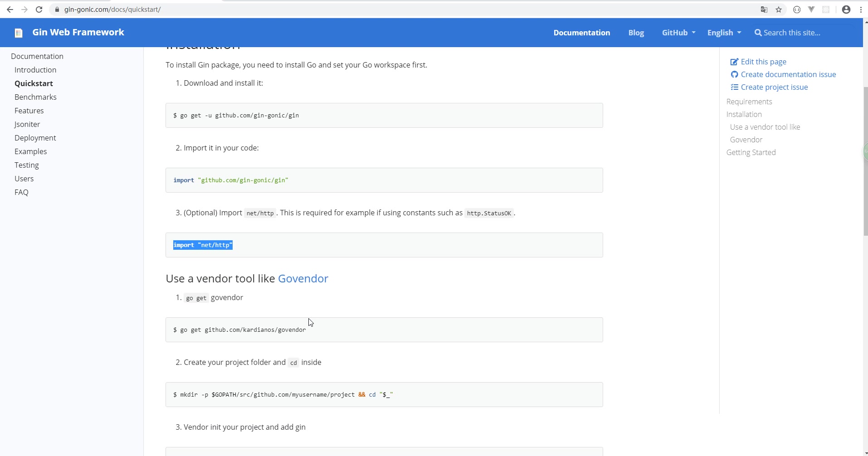Viewport: 868px width, 456px height.
Task: Open Testing in the sidebar
Action: coord(27,165)
